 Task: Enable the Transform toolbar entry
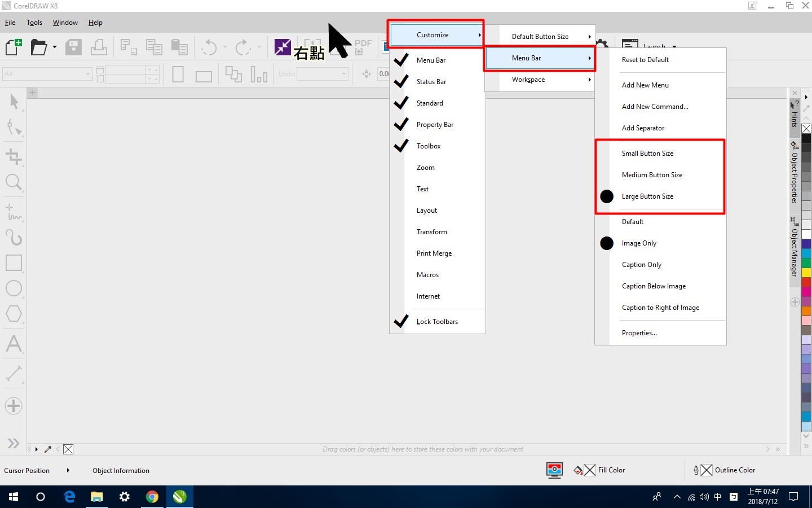(x=438, y=232)
